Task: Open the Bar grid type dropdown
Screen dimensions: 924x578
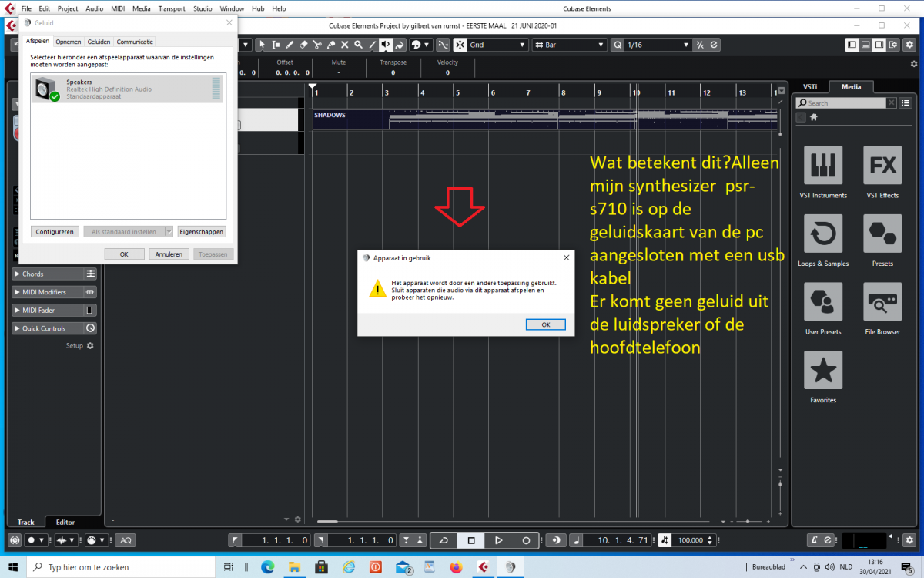Action: click(x=571, y=45)
